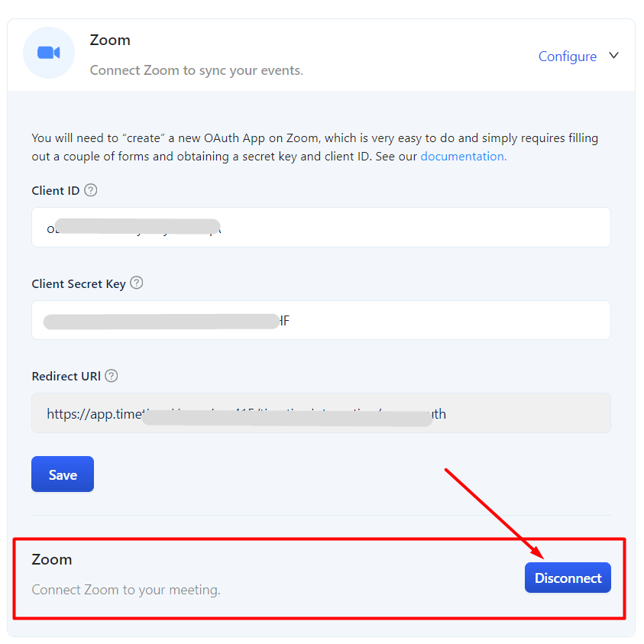Click 'Connect Zoom to your meeting' text
Image resolution: width=644 pixels, height=644 pixels.
click(x=126, y=590)
